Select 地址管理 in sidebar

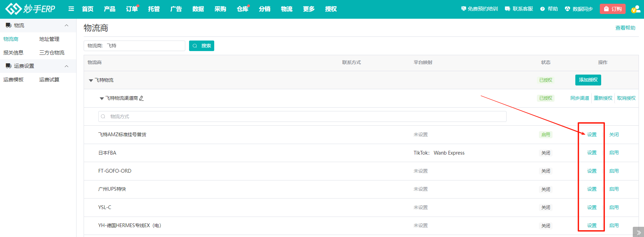pyautogui.click(x=49, y=39)
